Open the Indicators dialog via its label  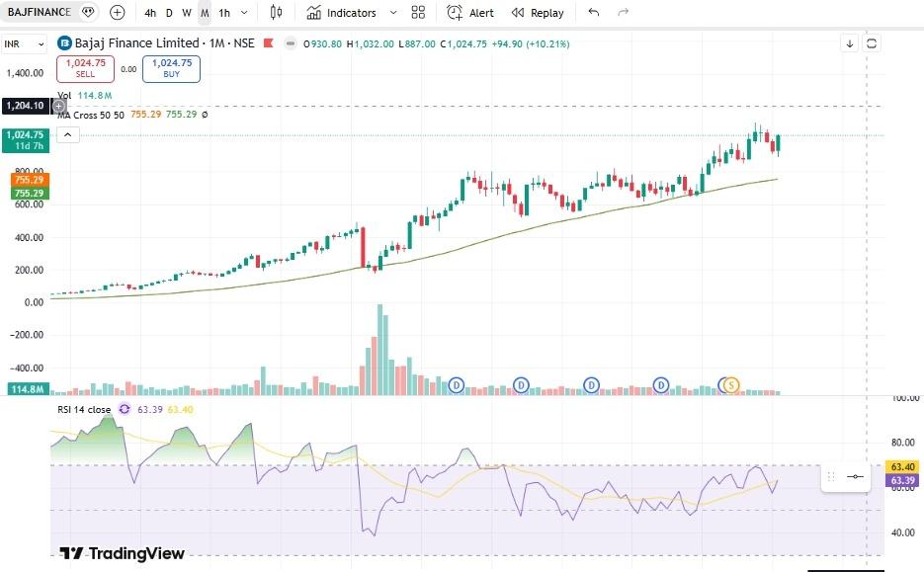point(351,13)
